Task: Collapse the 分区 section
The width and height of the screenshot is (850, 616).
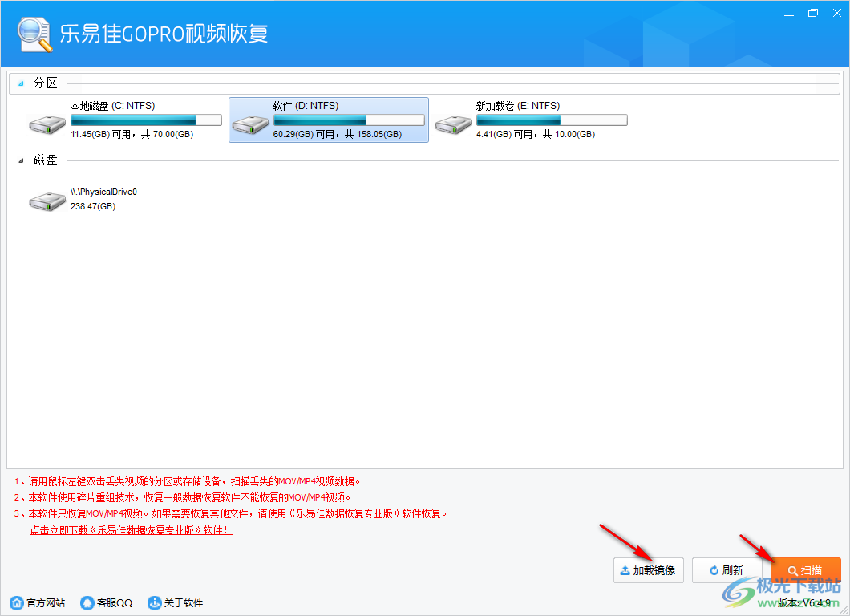Action: coord(21,83)
